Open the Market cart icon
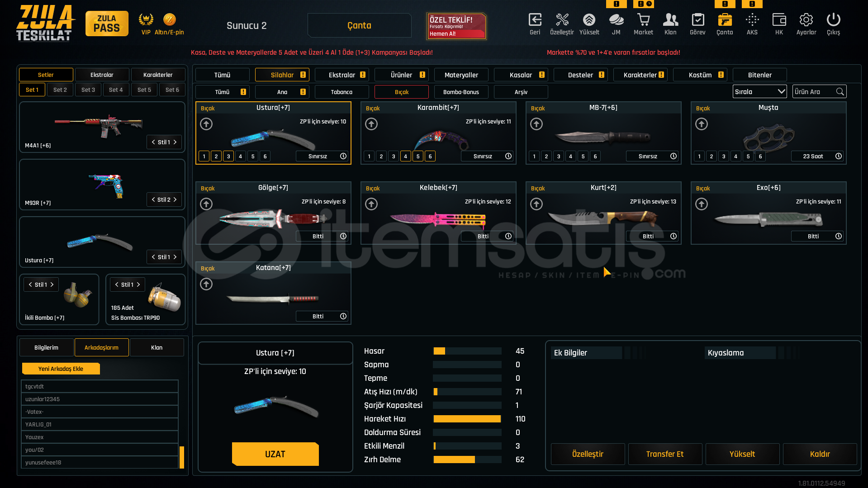The image size is (868, 488). coord(643,20)
